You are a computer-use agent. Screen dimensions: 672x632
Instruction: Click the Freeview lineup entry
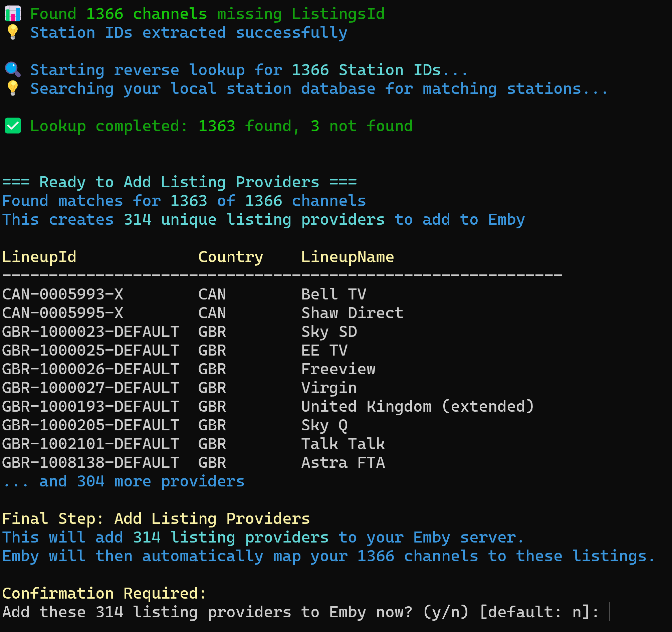point(338,369)
